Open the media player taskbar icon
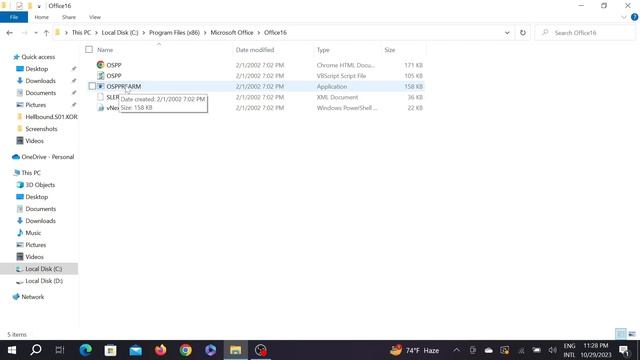This screenshot has width=640, height=360. click(x=211, y=350)
